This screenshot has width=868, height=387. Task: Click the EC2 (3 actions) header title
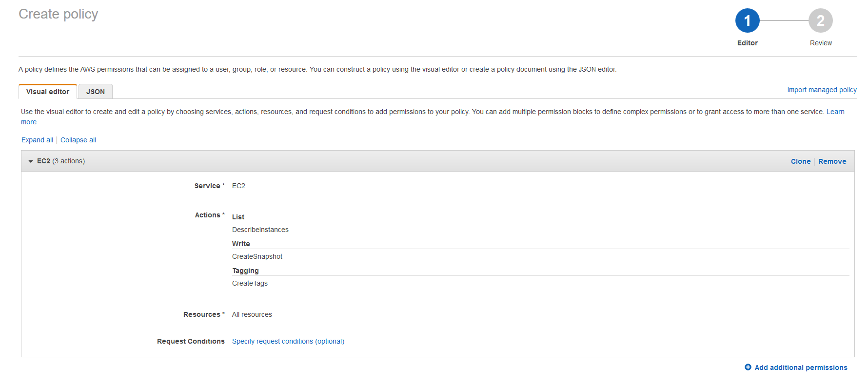coord(61,161)
